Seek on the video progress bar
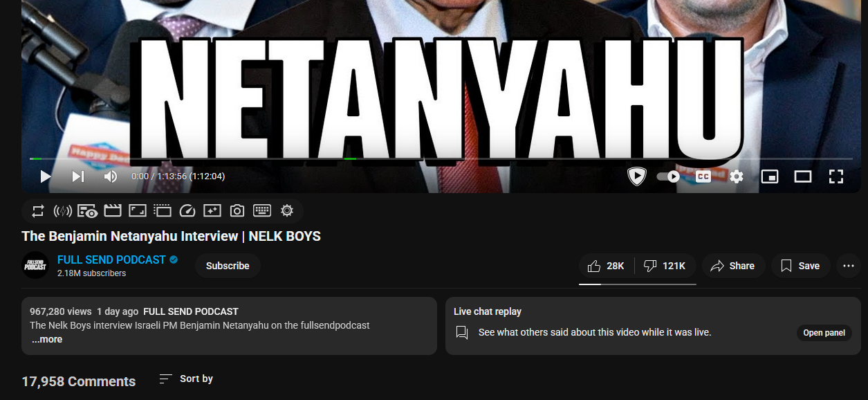Viewport: 868px width, 400px height. [441, 158]
